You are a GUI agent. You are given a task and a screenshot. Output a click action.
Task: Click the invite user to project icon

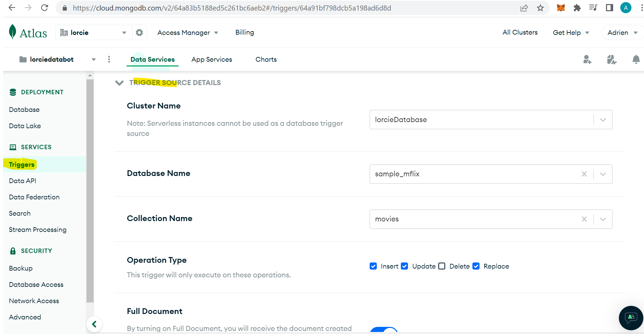click(x=587, y=60)
